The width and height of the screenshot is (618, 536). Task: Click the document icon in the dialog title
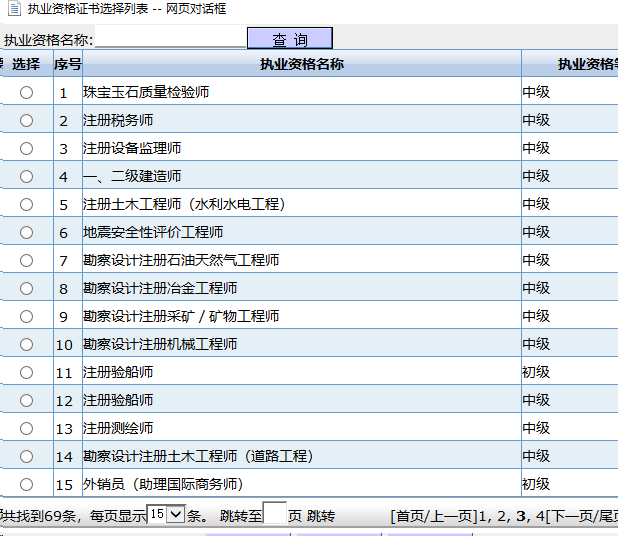click(x=15, y=8)
